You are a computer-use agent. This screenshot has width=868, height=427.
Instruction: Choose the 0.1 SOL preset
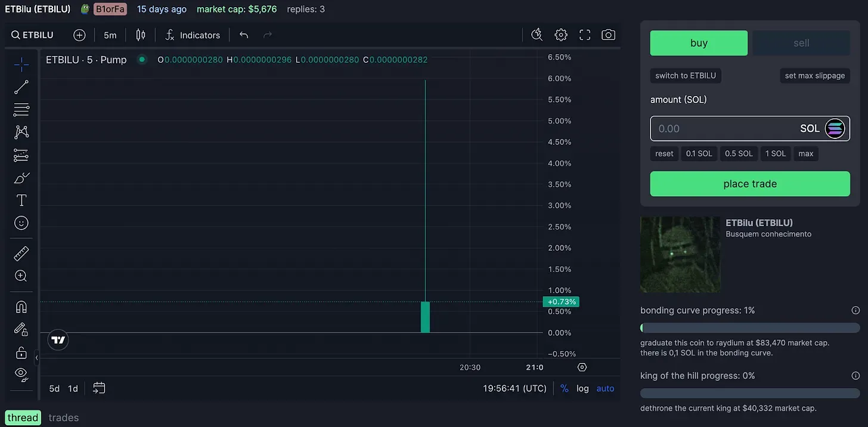click(x=699, y=153)
